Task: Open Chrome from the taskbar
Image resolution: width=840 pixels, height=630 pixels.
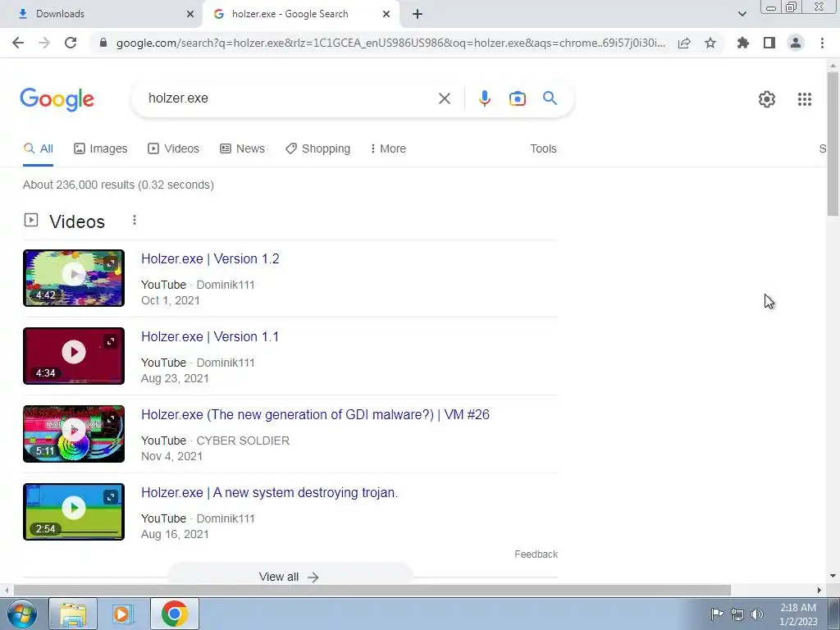Action: (x=174, y=614)
